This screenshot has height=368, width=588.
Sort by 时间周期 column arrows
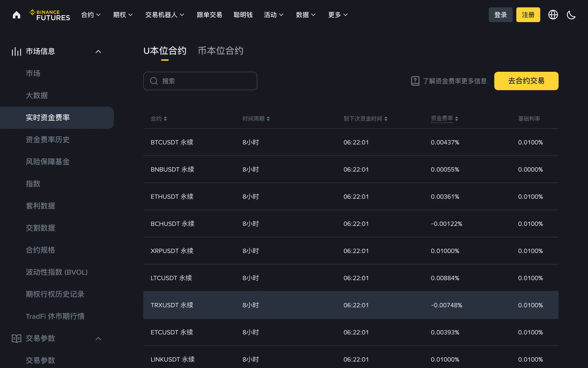(x=268, y=118)
